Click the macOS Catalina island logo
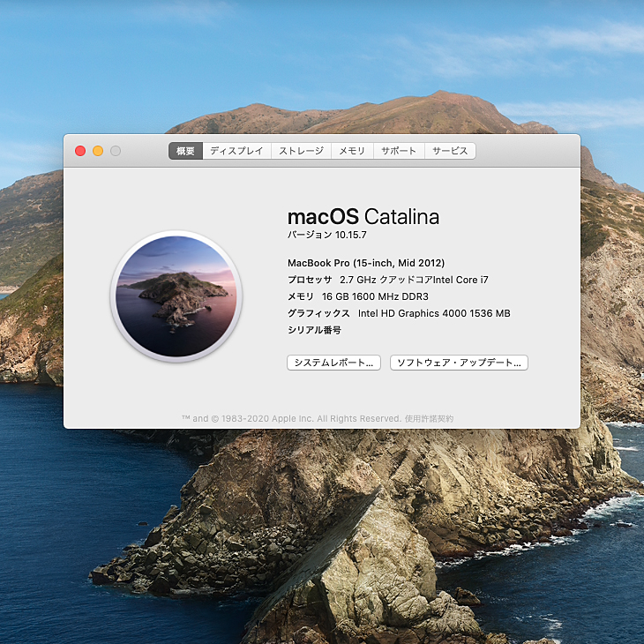Image resolution: width=644 pixels, height=644 pixels. click(176, 296)
